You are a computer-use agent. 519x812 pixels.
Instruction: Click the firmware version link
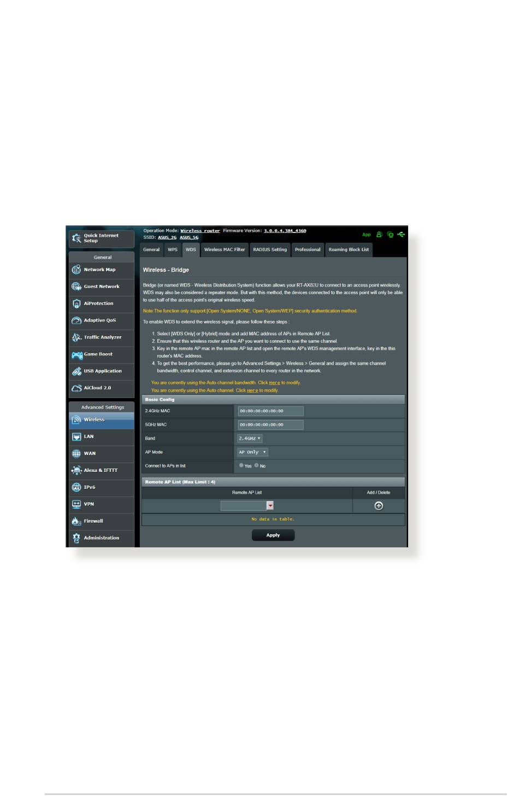coord(285,231)
